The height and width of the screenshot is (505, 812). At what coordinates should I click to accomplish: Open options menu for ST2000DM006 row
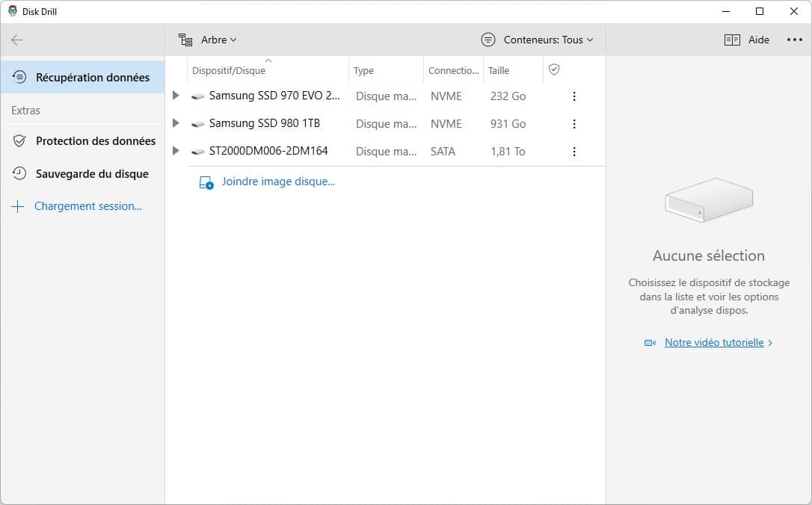click(573, 152)
